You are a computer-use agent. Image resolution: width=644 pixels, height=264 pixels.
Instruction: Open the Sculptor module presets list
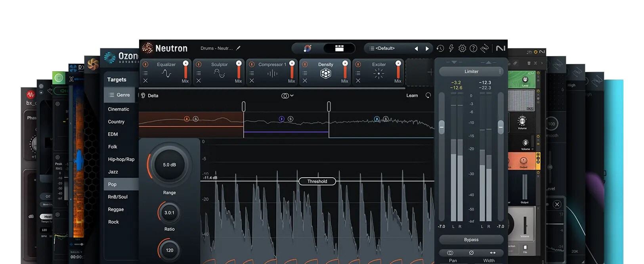click(x=199, y=73)
